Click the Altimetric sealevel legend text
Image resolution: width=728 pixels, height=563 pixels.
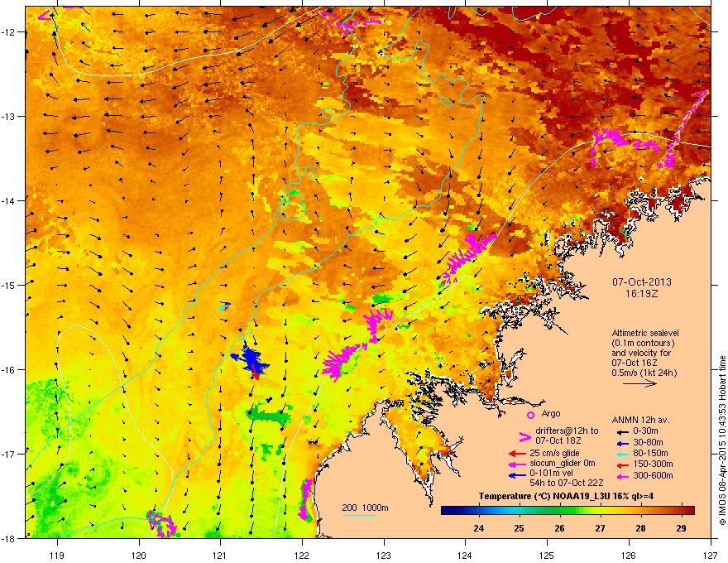pyautogui.click(x=645, y=333)
